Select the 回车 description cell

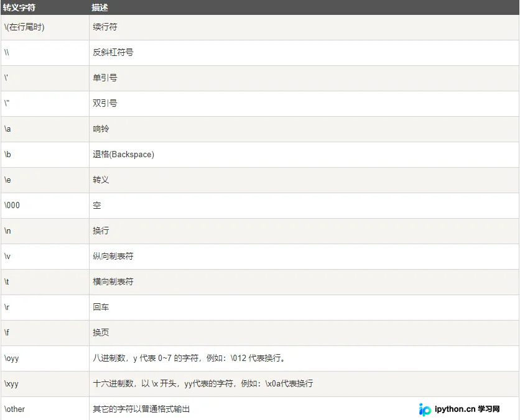(x=304, y=308)
